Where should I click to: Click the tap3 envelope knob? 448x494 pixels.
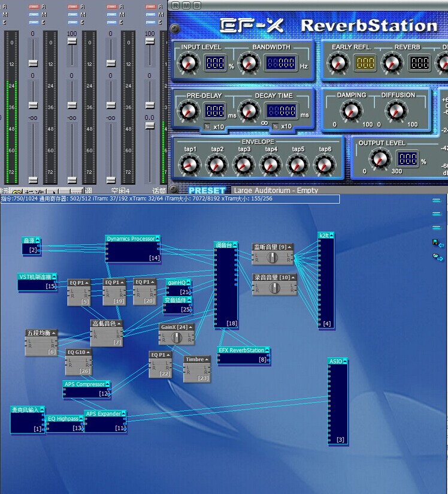[x=244, y=165]
